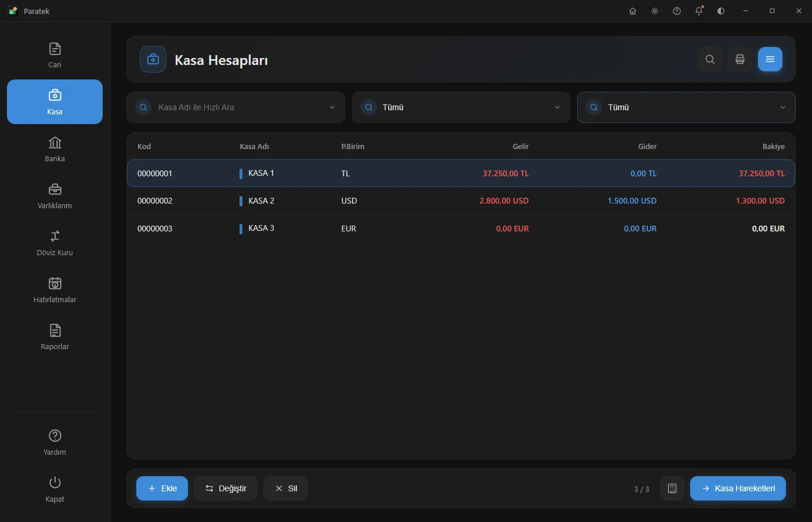Click the 2.800,00 USD income value
The image size is (812, 522).
pos(504,201)
